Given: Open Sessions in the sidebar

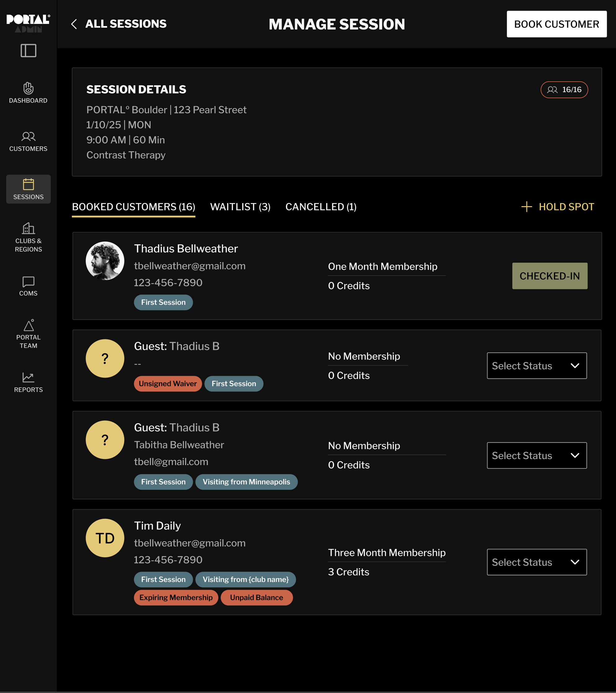Looking at the screenshot, I should [28, 189].
